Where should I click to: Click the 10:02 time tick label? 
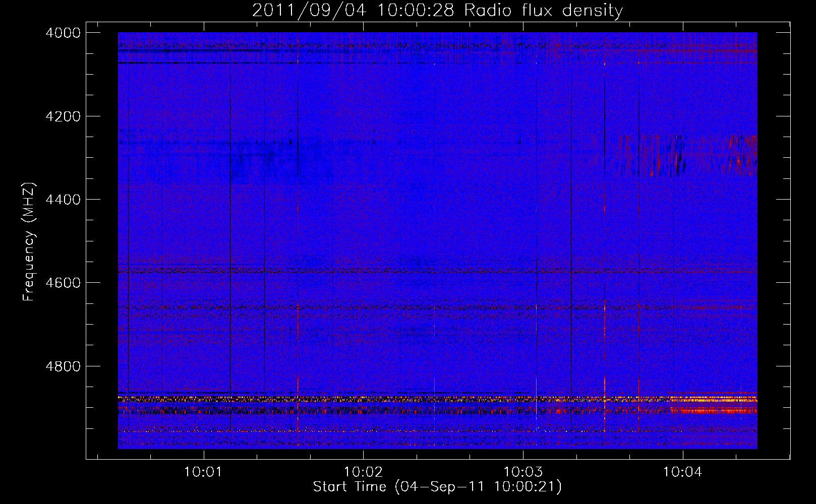coord(363,472)
